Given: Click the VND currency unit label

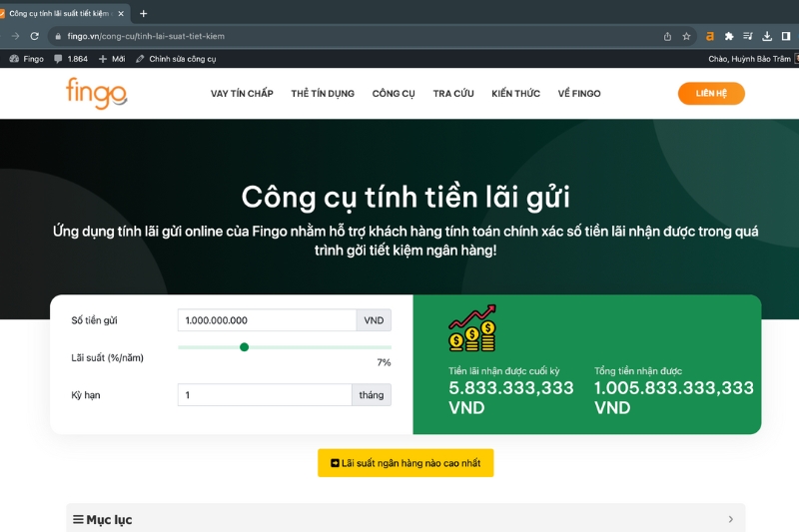Looking at the screenshot, I should click(x=374, y=320).
